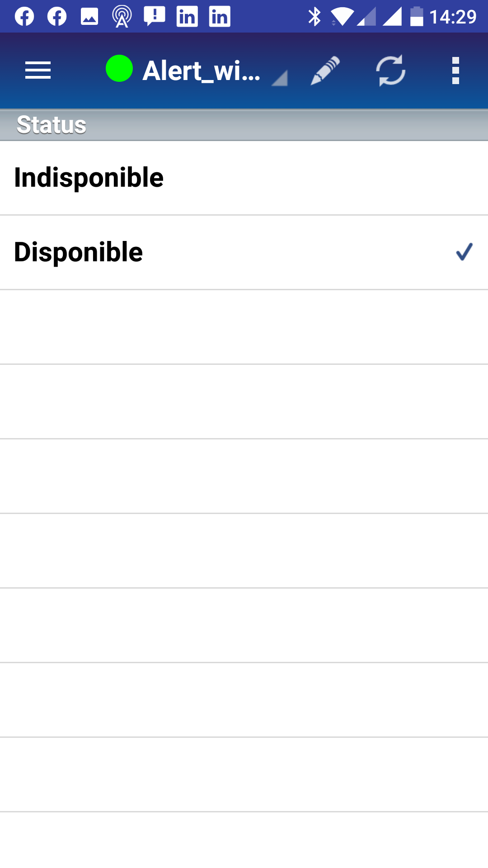488x868 pixels.
Task: Tap the Bluetooth status bar icon
Action: click(314, 17)
